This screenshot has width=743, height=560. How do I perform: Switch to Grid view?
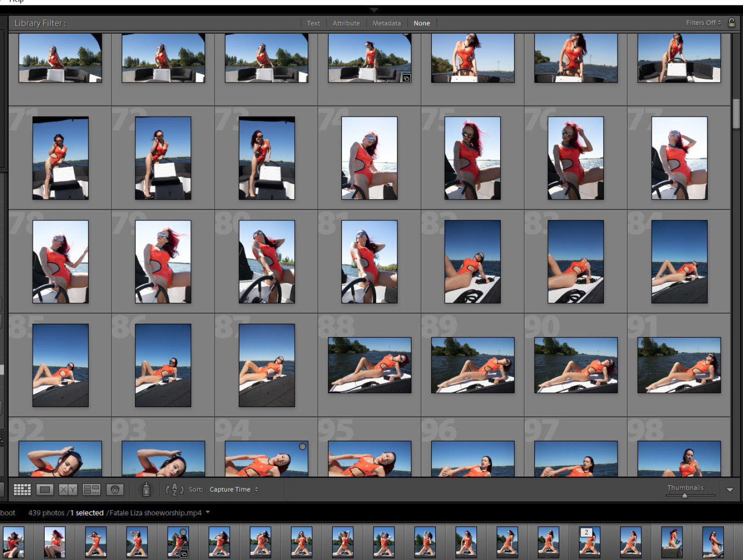pyautogui.click(x=22, y=489)
